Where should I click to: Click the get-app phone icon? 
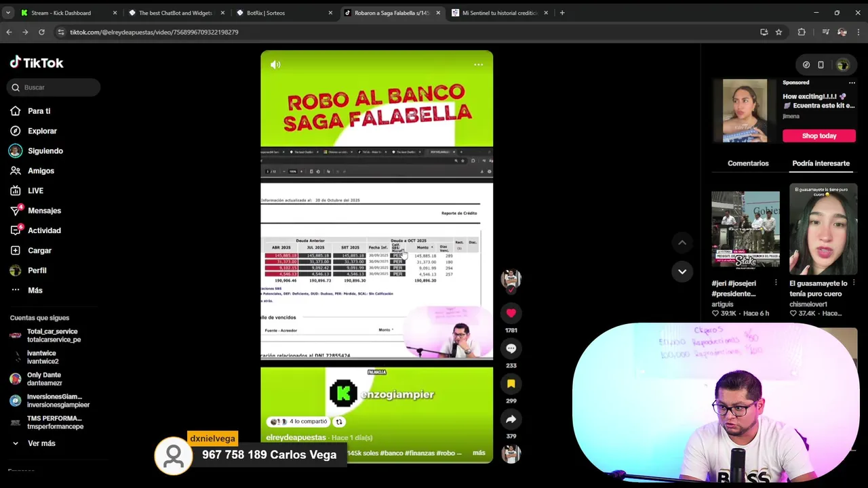click(x=821, y=65)
